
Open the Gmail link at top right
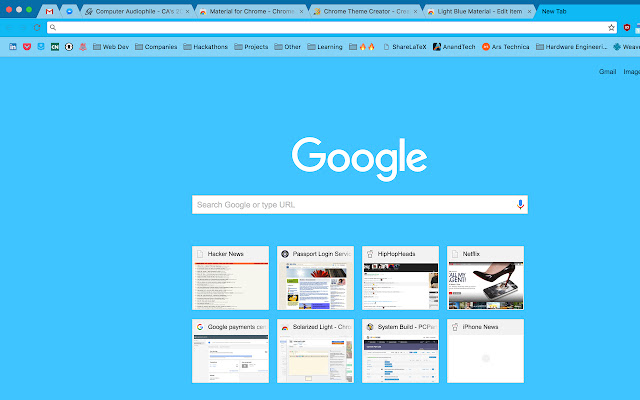[607, 71]
